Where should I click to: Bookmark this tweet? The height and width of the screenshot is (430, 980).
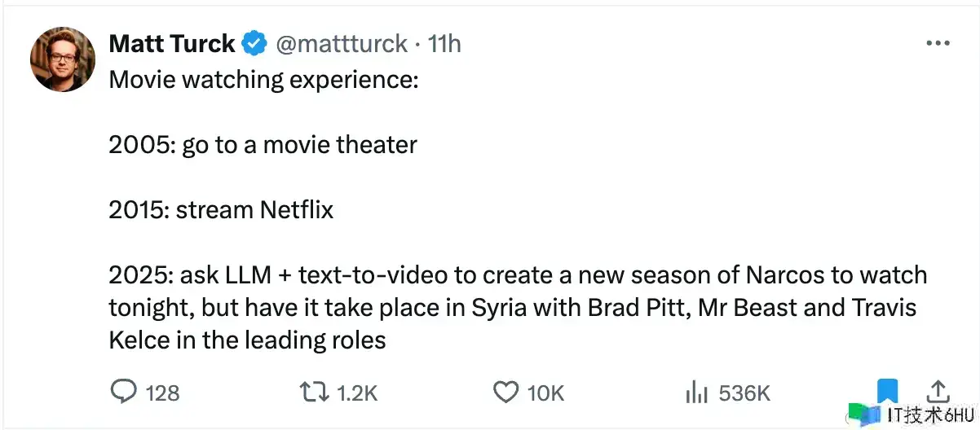tap(887, 391)
